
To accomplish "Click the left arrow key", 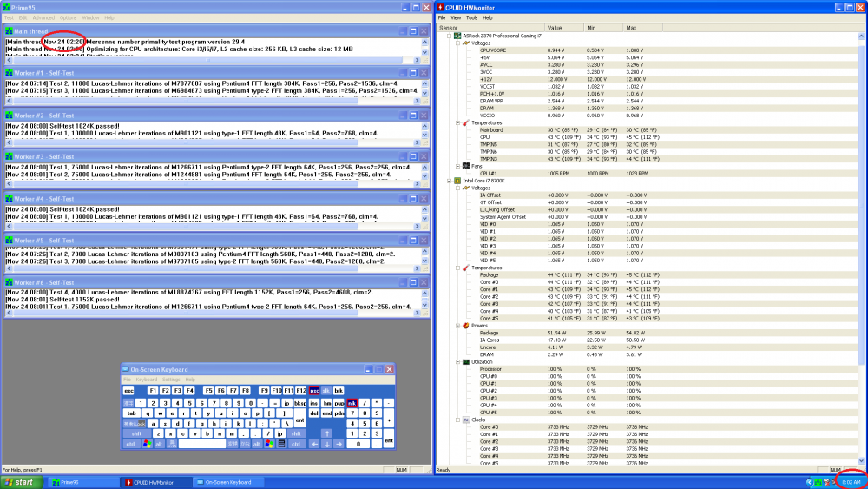I will click(314, 444).
